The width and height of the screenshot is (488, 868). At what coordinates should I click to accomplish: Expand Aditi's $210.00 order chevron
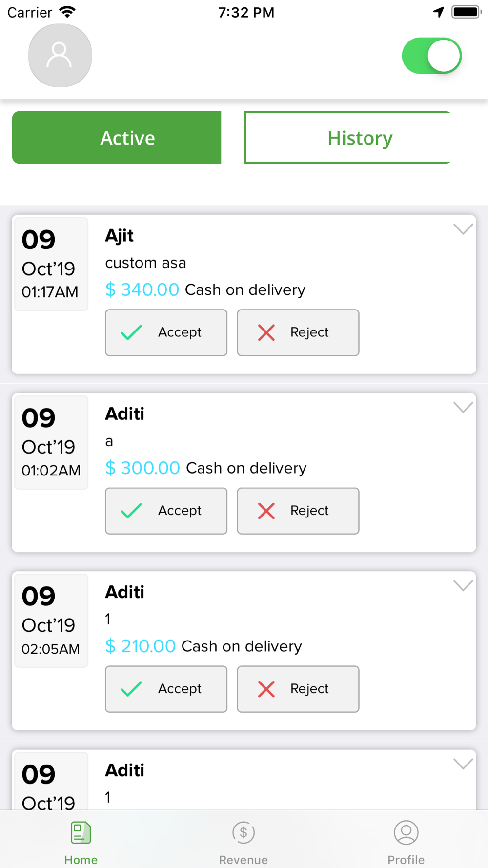pyautogui.click(x=463, y=585)
